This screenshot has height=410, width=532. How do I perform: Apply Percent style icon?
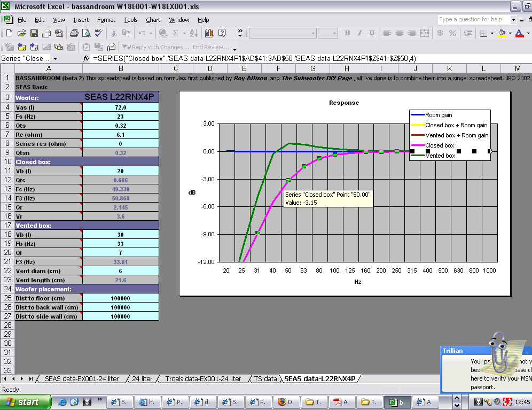452,33
